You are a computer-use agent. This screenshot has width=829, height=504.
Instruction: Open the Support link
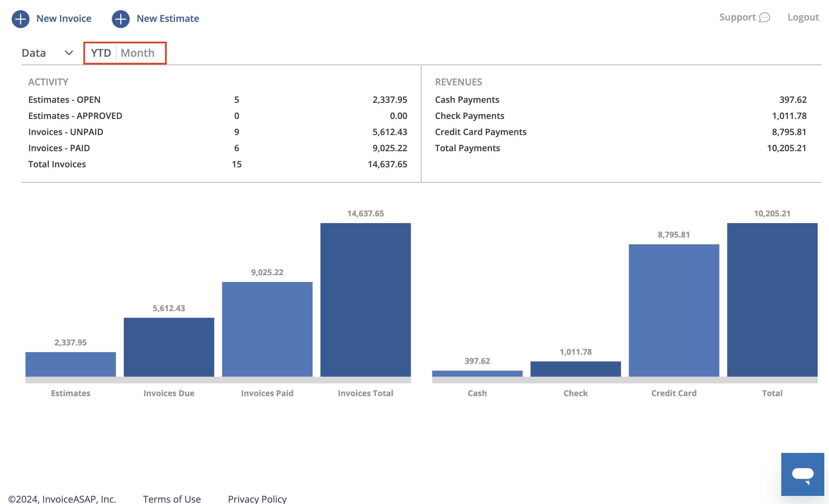click(x=738, y=17)
